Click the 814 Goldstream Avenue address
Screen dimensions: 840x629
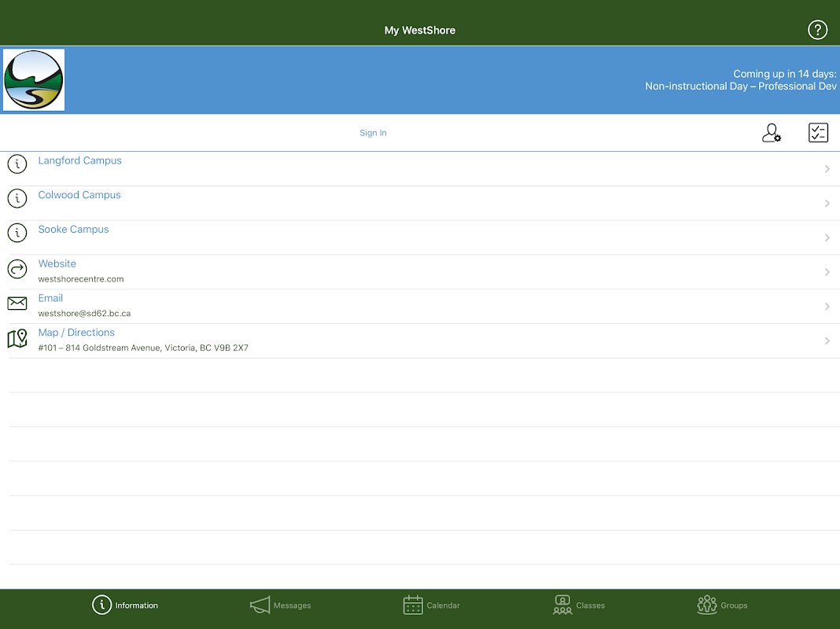point(143,348)
